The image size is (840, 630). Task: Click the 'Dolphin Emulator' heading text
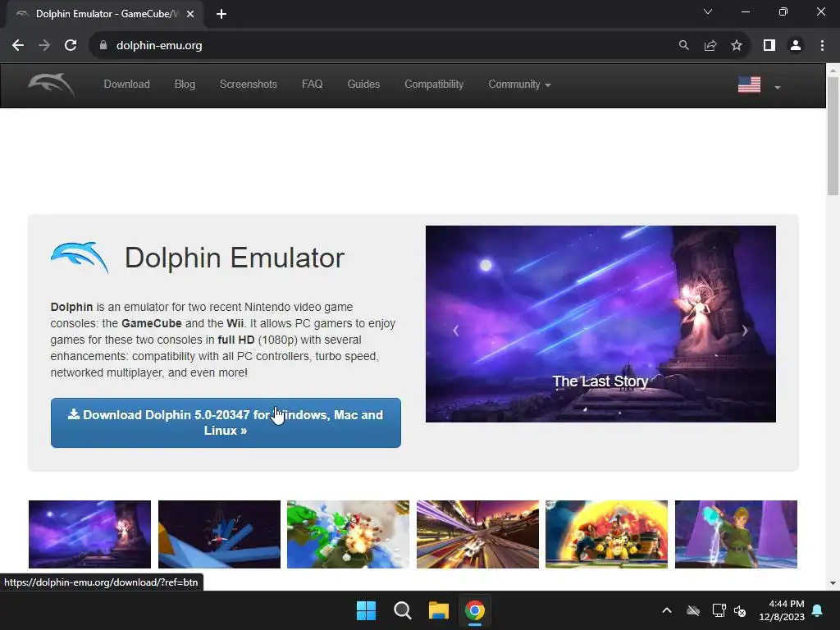click(x=234, y=258)
